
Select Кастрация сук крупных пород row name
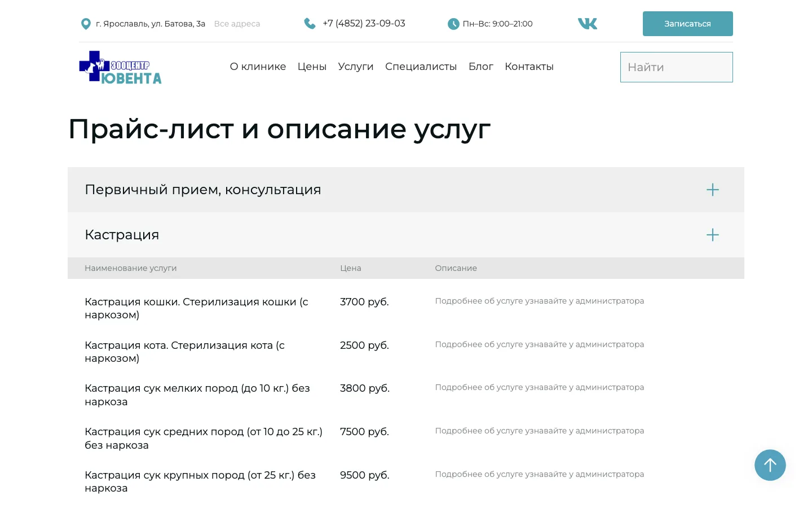(200, 481)
